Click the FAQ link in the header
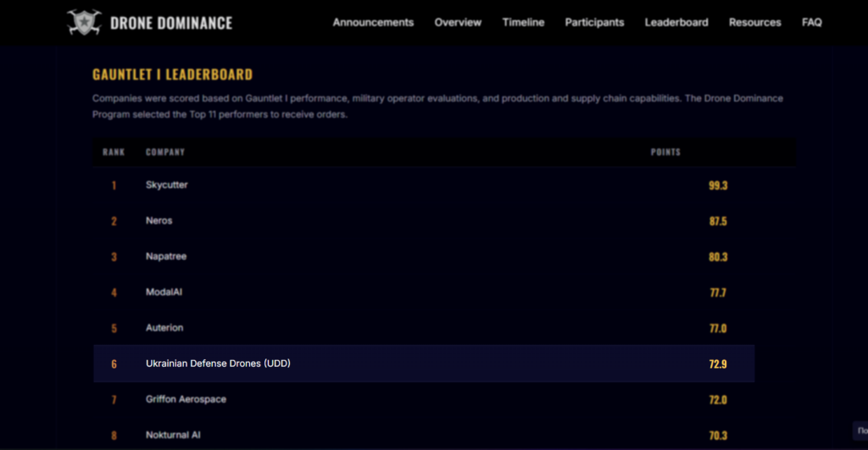 pos(811,23)
